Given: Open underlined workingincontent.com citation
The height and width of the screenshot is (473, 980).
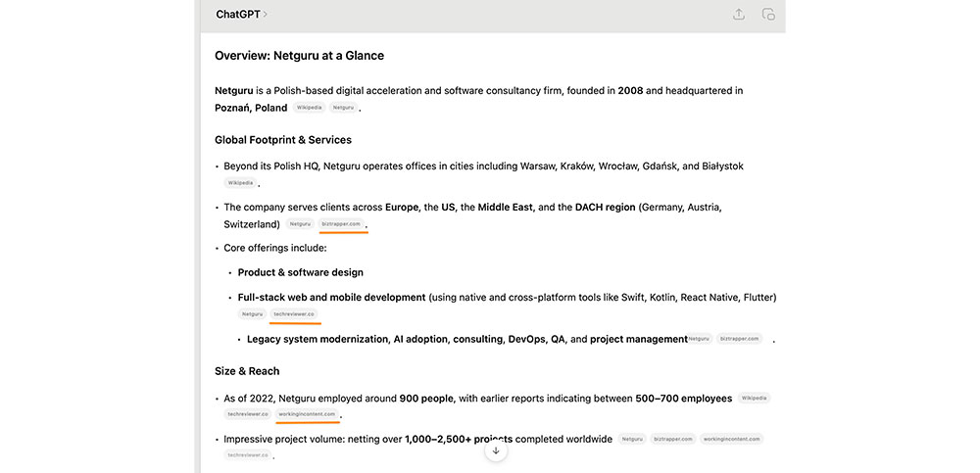Looking at the screenshot, I should pyautogui.click(x=308, y=414).
